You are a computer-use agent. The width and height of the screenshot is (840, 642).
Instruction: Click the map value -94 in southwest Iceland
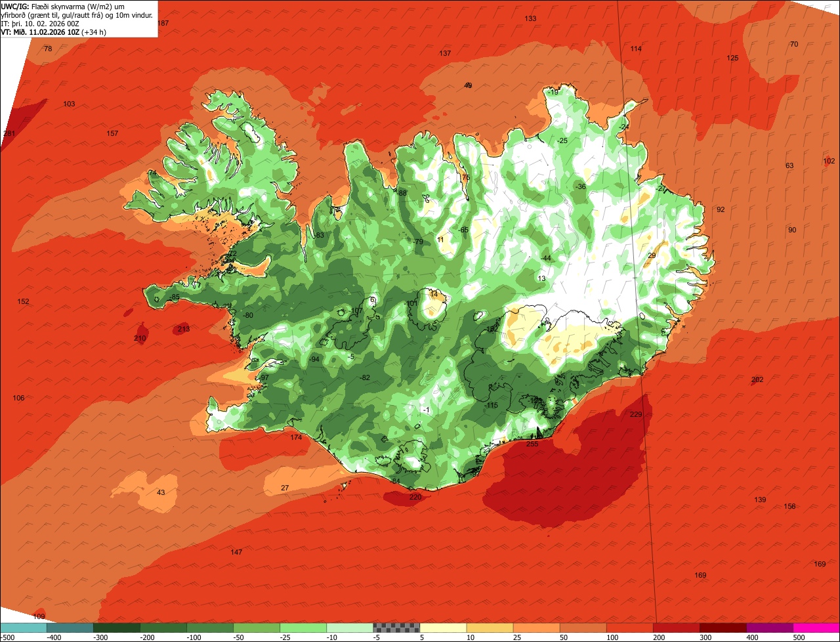point(314,359)
